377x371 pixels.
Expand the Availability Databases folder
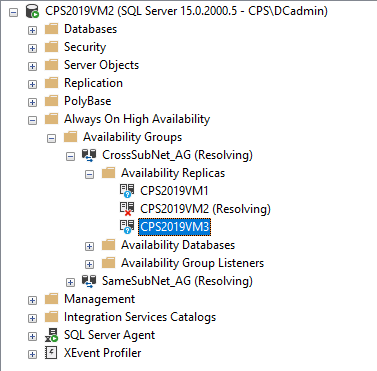click(89, 246)
